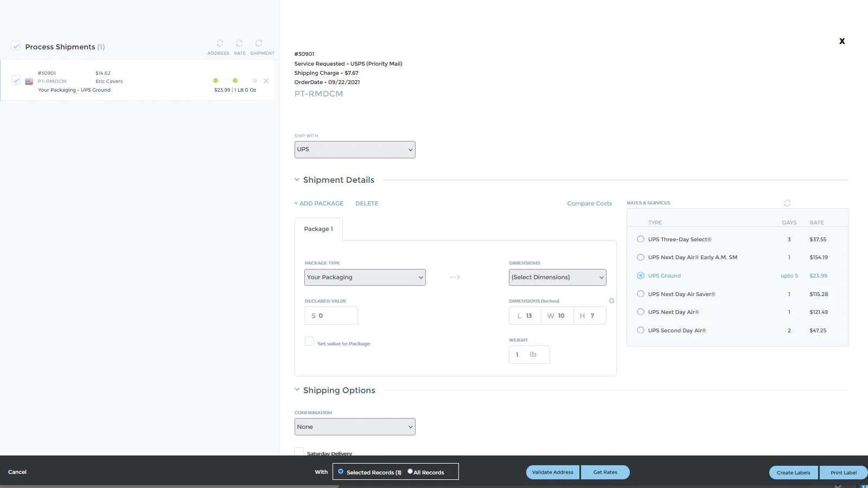Click the Address refresh icon
The width and height of the screenshot is (868, 488).
220,43
